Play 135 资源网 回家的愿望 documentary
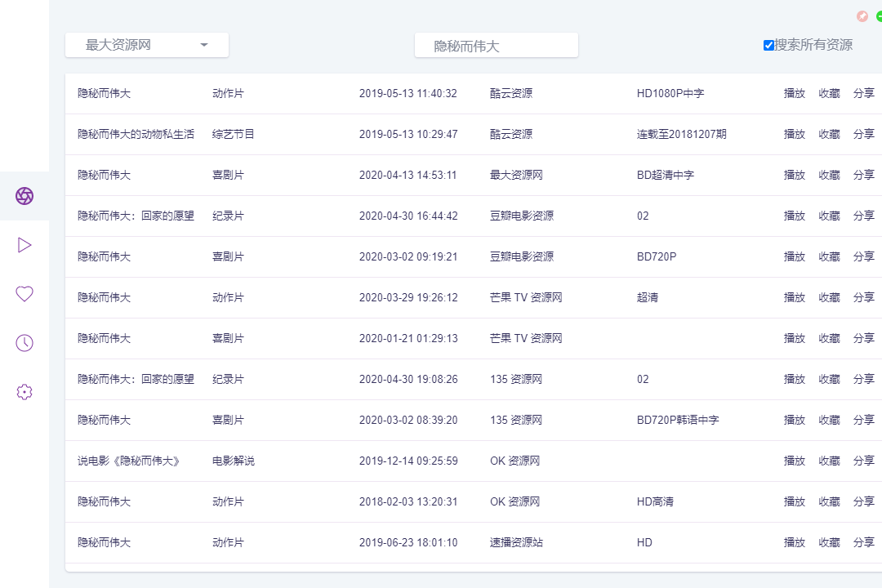882x588 pixels. click(x=795, y=379)
